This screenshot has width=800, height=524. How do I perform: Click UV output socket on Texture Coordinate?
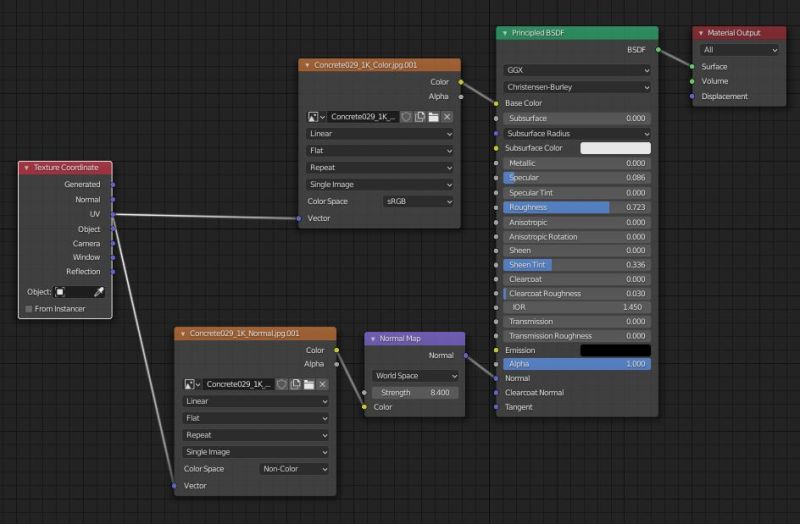113,214
